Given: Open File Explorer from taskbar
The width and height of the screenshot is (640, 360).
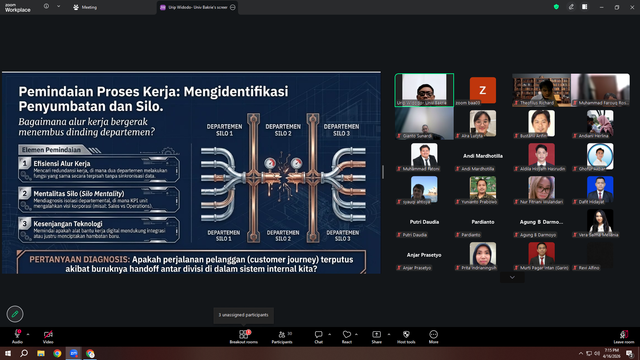Looking at the screenshot, I should [x=41, y=353].
